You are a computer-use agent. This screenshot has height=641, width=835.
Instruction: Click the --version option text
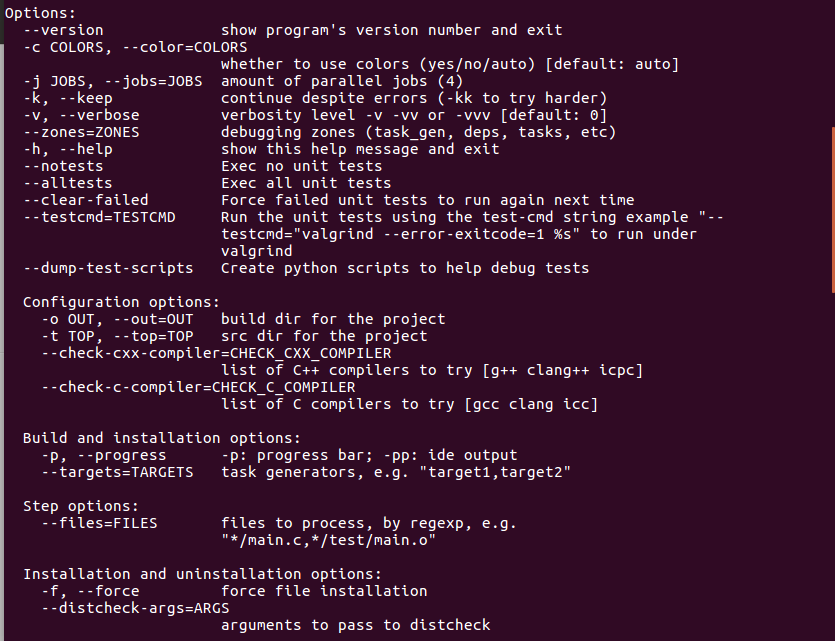pyautogui.click(x=63, y=30)
